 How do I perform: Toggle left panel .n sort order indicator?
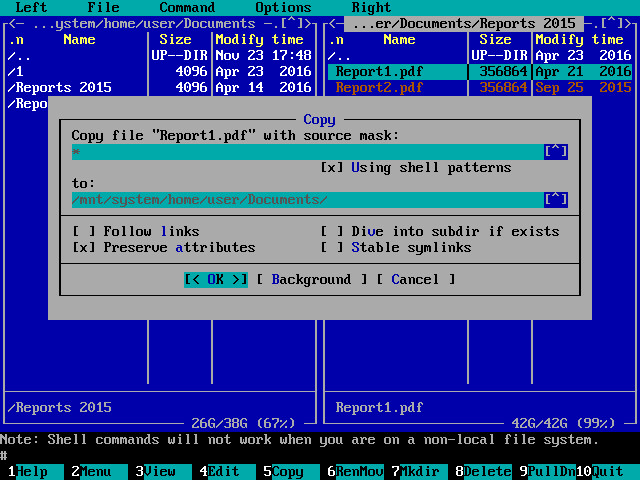[x=16, y=40]
